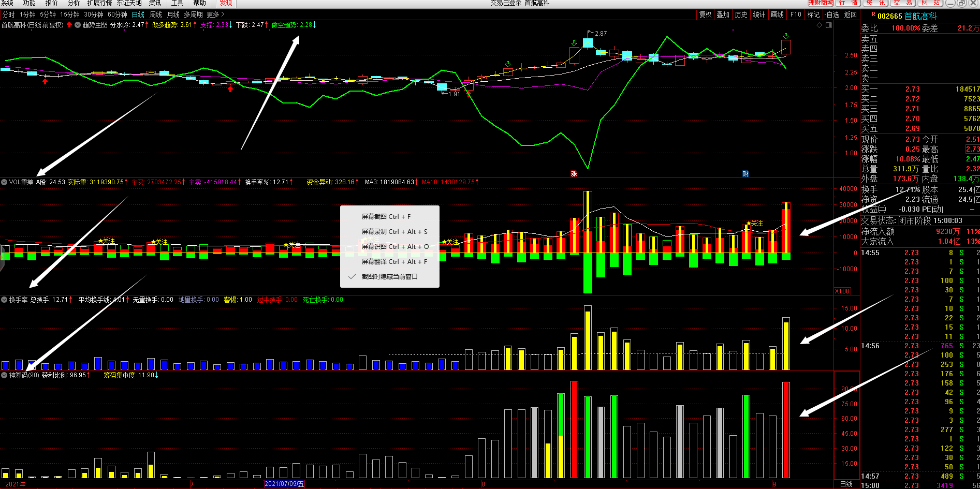This screenshot has height=489, width=980.
Task: Open the 理财商城 button
Action: click(x=821, y=3)
